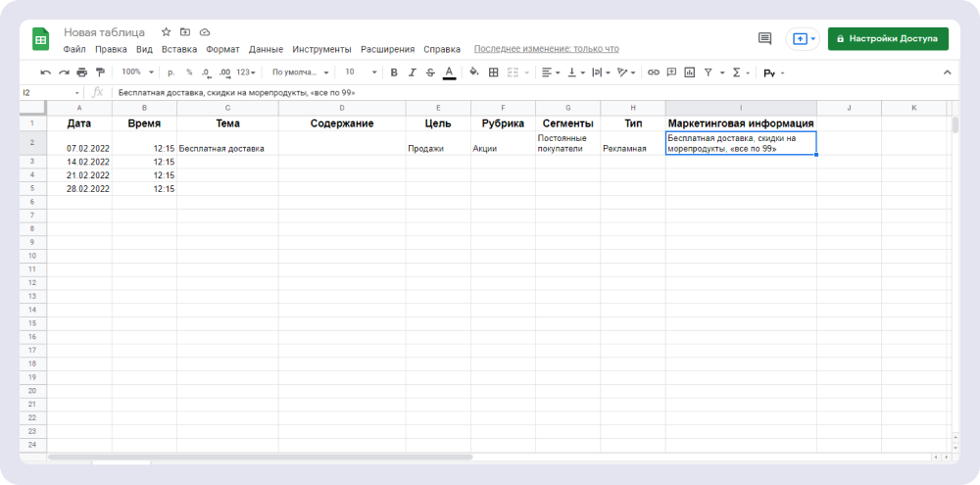Undo the last action

[46, 73]
